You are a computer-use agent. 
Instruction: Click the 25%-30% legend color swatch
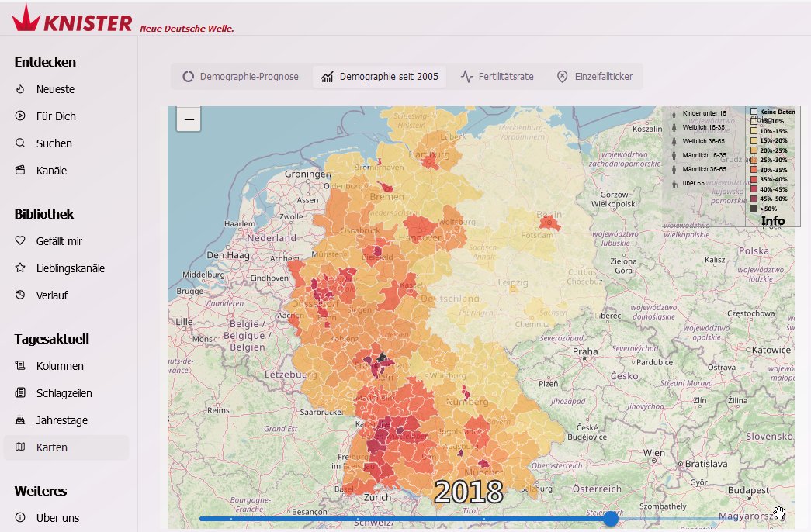[x=754, y=160]
